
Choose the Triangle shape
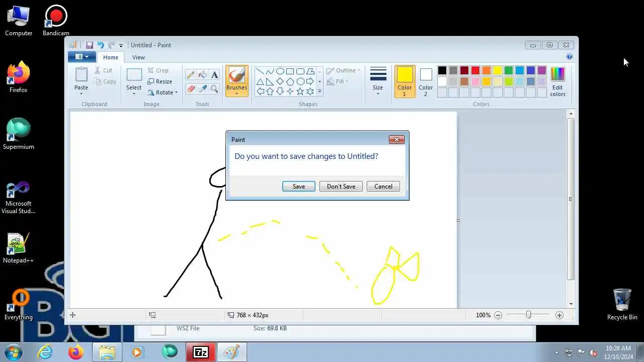click(260, 81)
